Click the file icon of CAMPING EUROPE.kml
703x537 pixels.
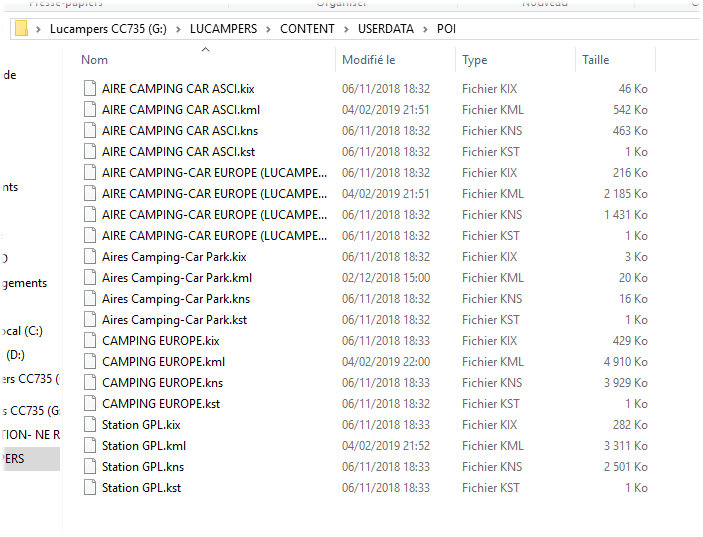tap(91, 362)
